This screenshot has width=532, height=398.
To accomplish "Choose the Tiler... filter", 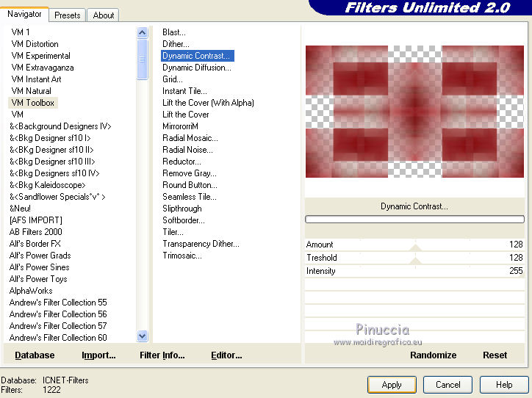I will 173,232.
